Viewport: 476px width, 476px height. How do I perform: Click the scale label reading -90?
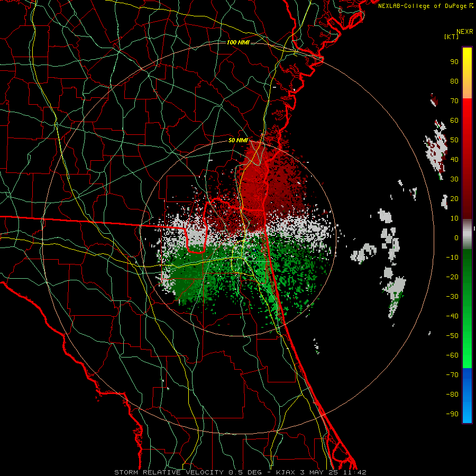[452, 414]
